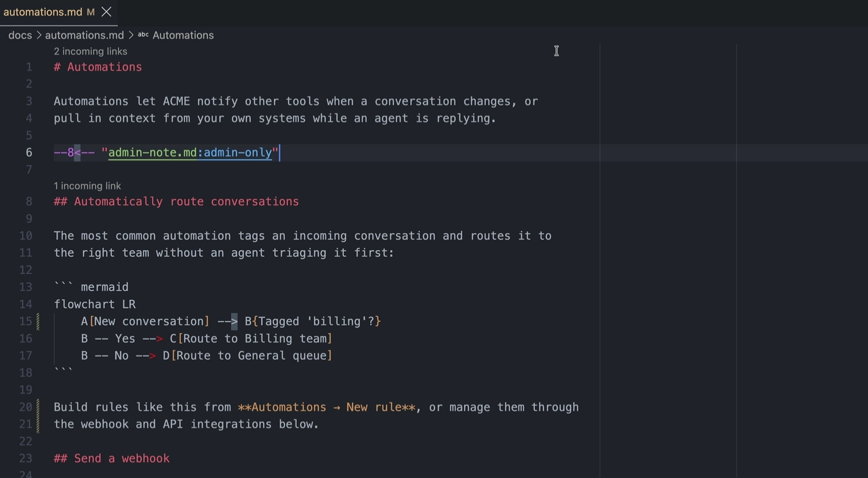The width and height of the screenshot is (868, 478).
Task: Show the "1 incoming link" references
Action: pyautogui.click(x=87, y=186)
